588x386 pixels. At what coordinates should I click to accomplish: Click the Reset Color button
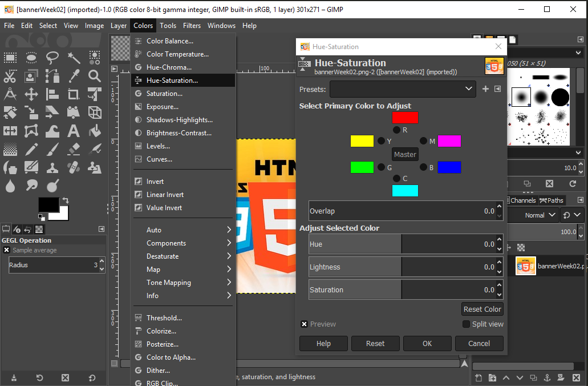[482, 309]
